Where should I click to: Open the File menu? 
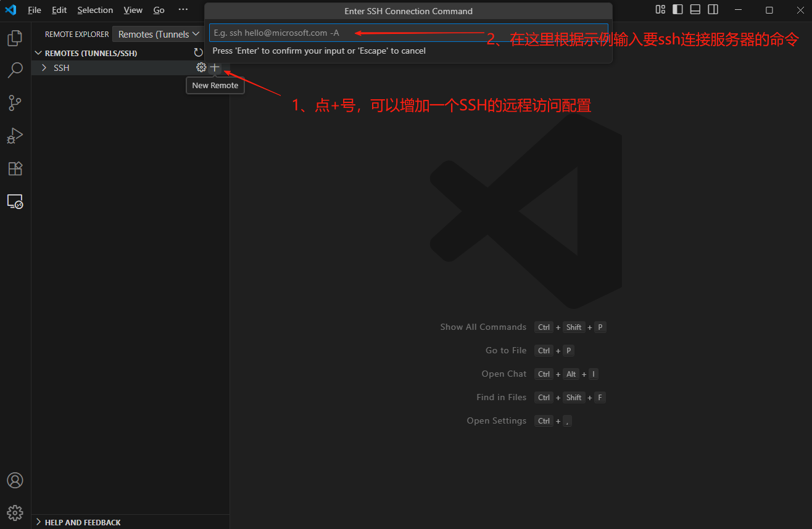pos(35,10)
